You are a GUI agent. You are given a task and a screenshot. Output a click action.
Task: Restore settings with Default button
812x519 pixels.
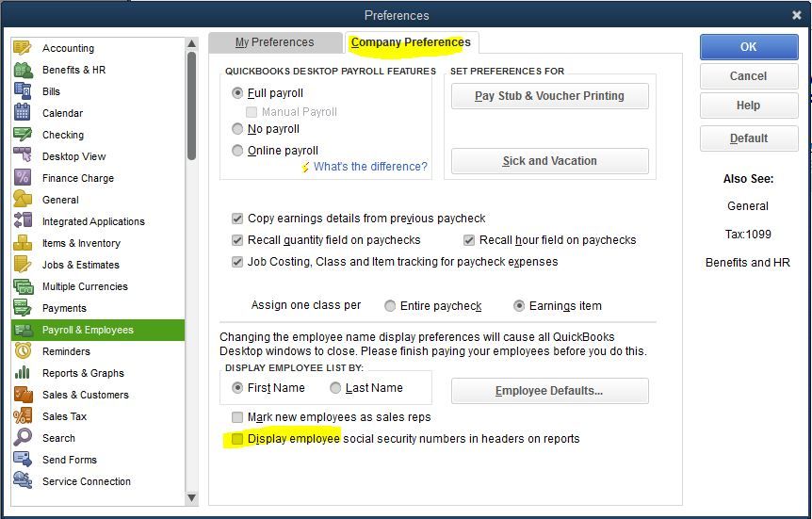pyautogui.click(x=749, y=138)
